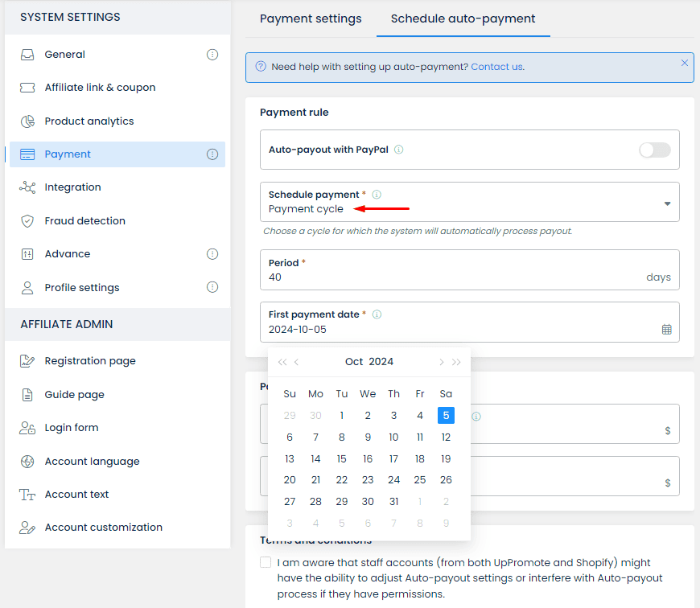Open Fraud detection settings
The width and height of the screenshot is (700, 608).
tap(84, 220)
